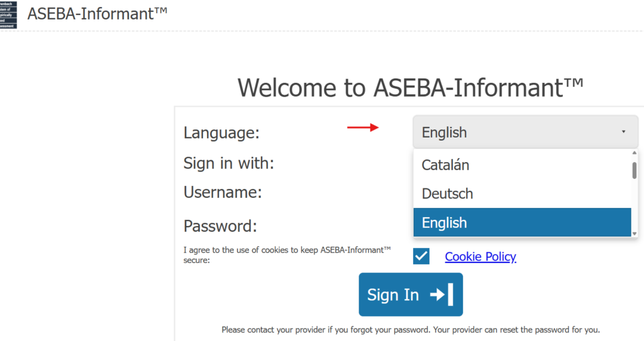Click the Username label

coord(222,192)
